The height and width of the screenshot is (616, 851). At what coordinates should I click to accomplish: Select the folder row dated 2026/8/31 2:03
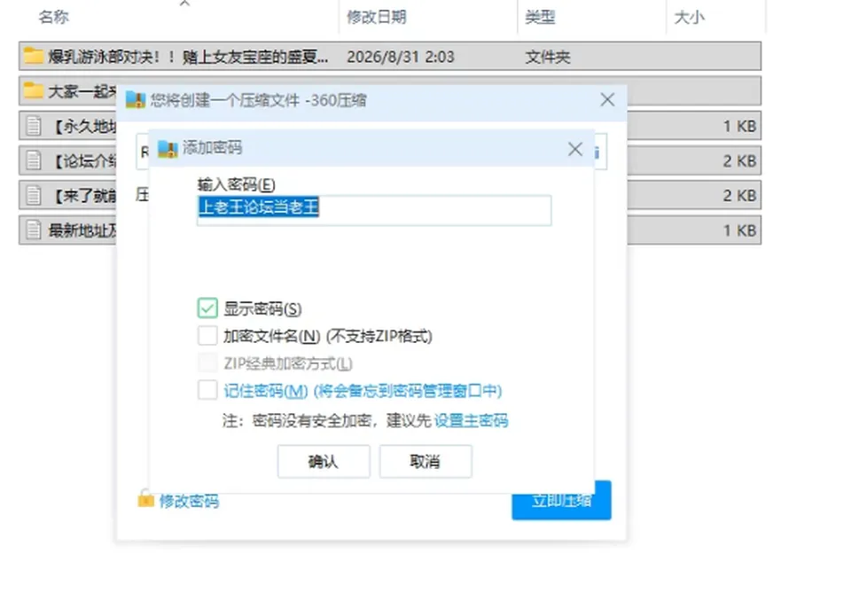tap(390, 56)
